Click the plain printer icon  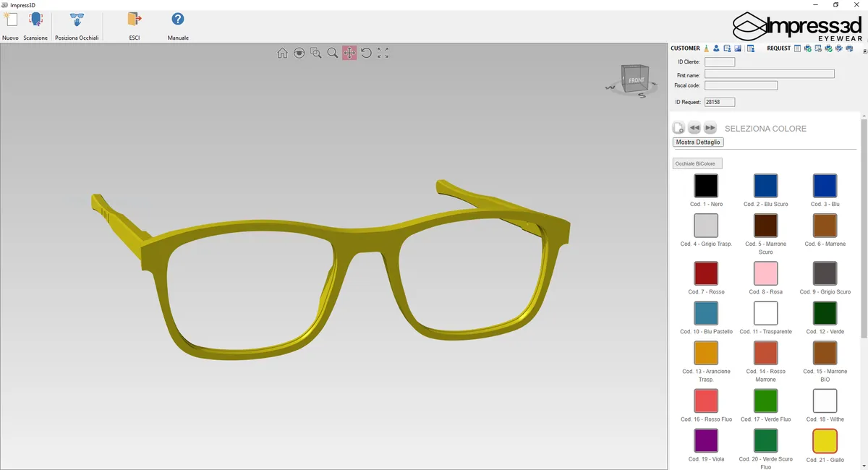pyautogui.click(x=849, y=48)
